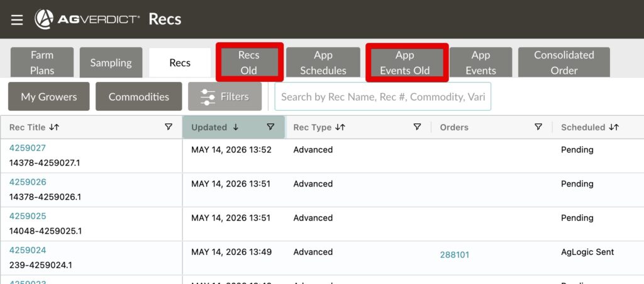Open the Rec Title column filter
This screenshot has width=644, height=284.
[169, 127]
